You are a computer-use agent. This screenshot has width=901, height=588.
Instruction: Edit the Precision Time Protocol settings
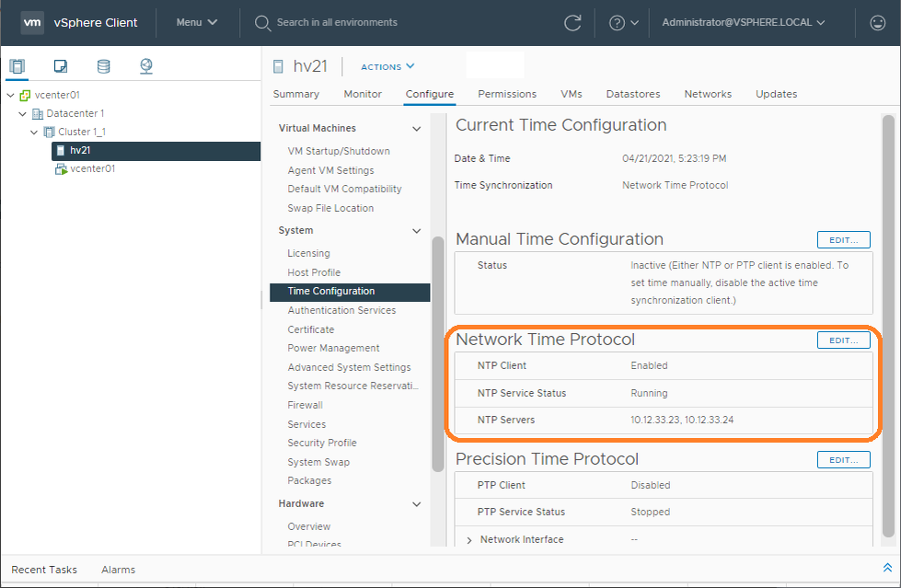844,460
